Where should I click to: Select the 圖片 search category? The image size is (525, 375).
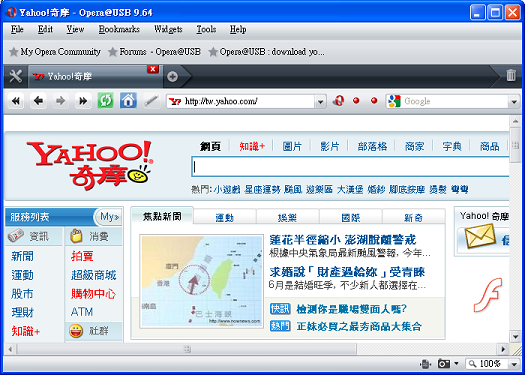pos(292,146)
